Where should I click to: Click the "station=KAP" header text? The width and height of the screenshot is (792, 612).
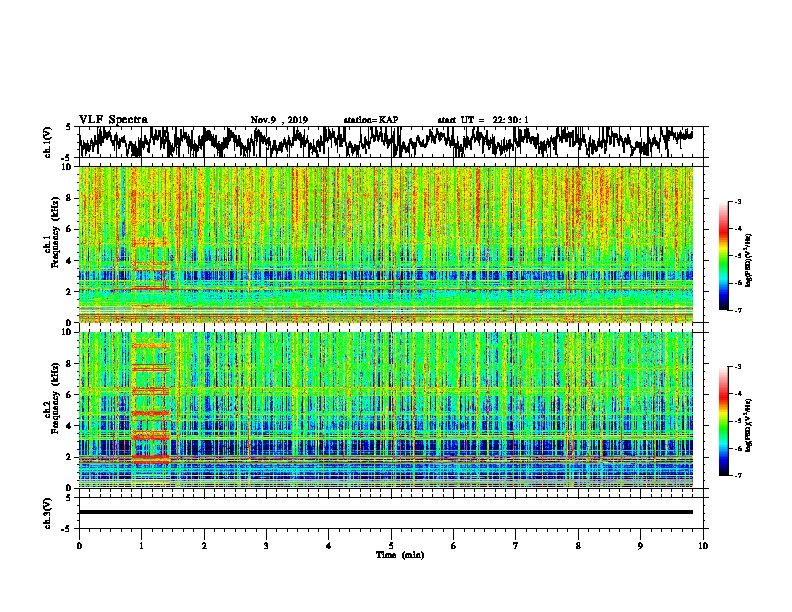(x=371, y=120)
